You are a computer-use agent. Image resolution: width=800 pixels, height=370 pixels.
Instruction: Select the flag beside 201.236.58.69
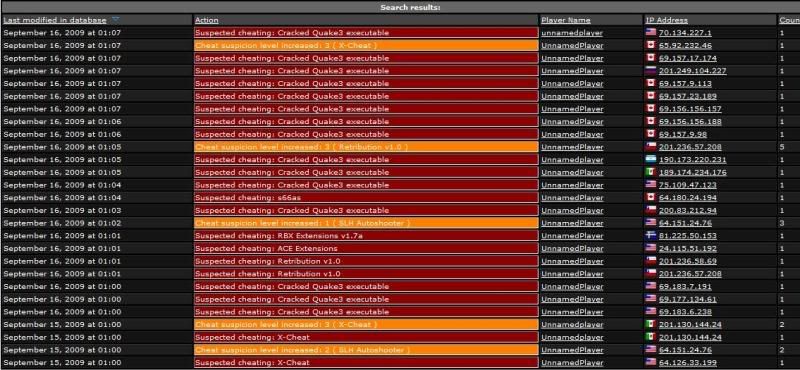coord(651,261)
